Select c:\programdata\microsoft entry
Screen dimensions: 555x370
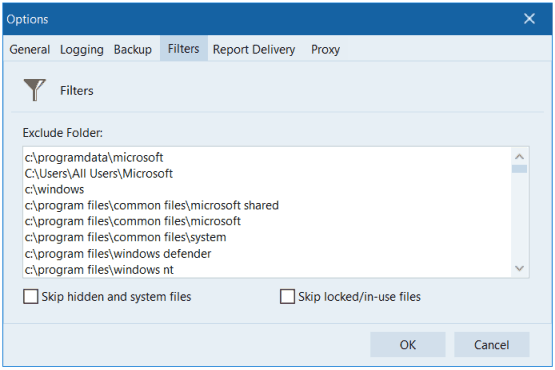pyautogui.click(x=94, y=157)
